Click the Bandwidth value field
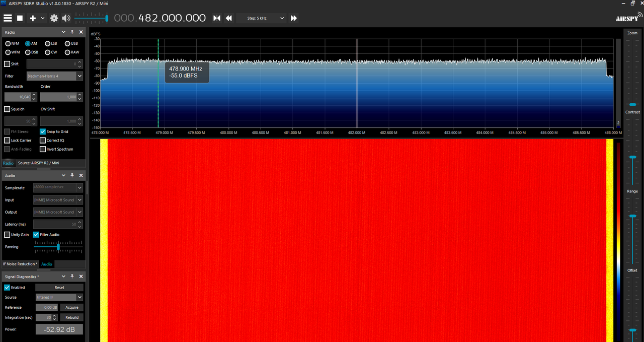Image resolution: width=644 pixels, height=342 pixels. pos(21,97)
